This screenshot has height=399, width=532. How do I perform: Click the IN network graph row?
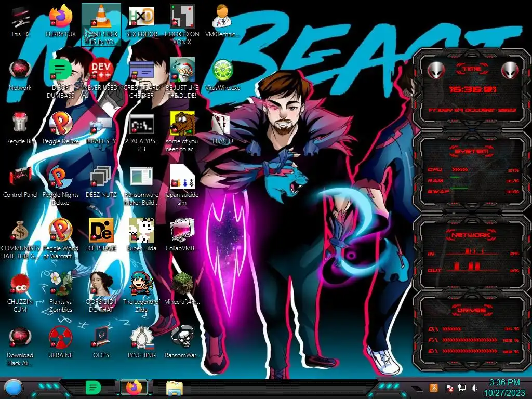(473, 252)
